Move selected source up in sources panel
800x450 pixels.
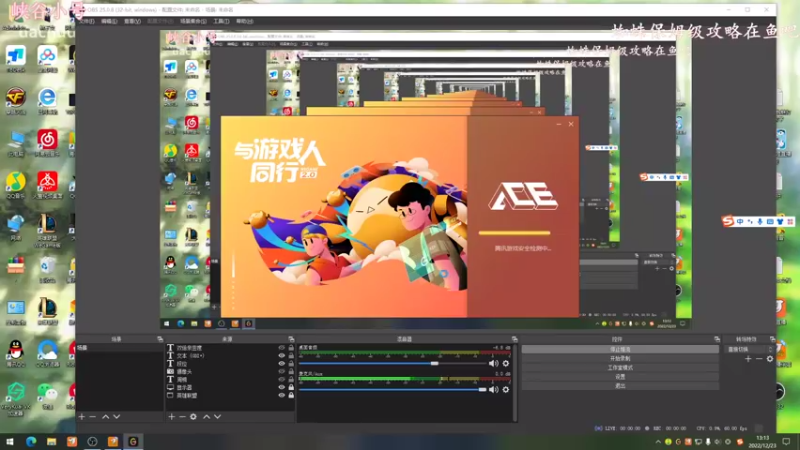pos(207,417)
